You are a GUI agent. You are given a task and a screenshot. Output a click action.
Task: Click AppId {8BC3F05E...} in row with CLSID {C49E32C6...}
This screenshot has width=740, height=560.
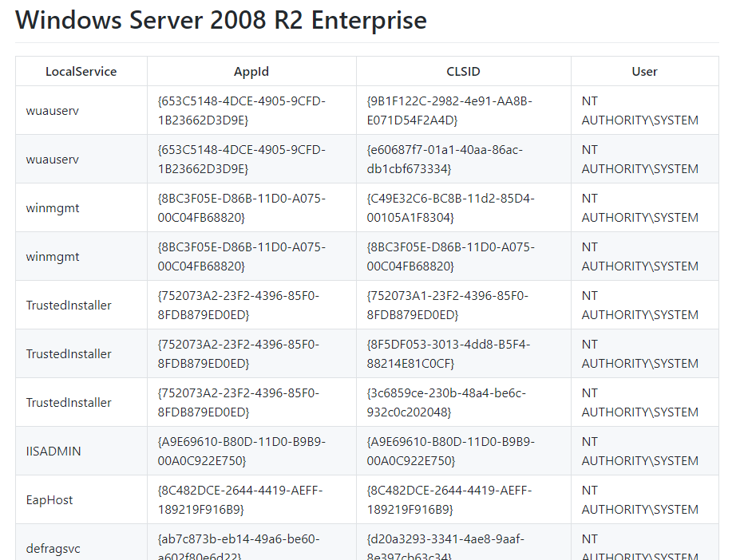tap(242, 208)
